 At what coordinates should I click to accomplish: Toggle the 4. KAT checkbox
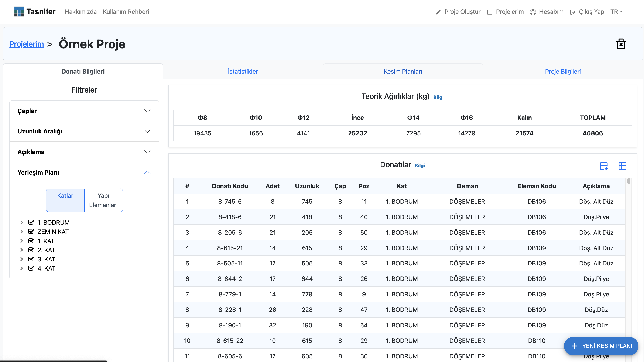[31, 268]
